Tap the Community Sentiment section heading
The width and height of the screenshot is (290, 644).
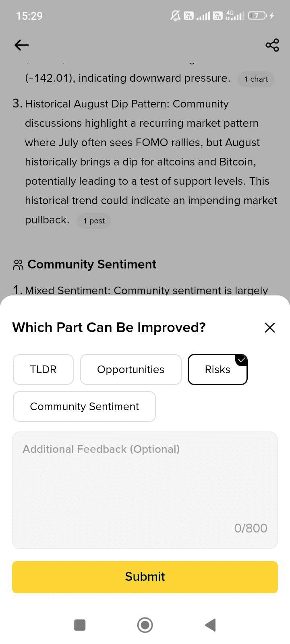(x=92, y=264)
